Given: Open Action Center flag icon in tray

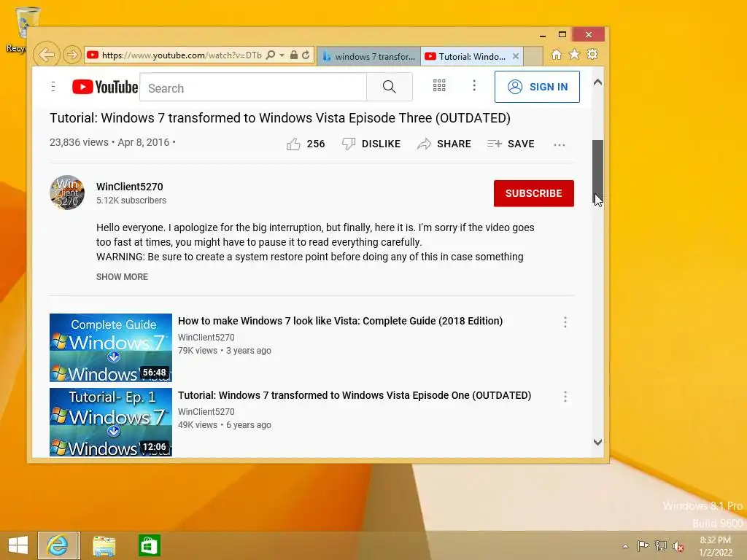Looking at the screenshot, I should tap(643, 545).
